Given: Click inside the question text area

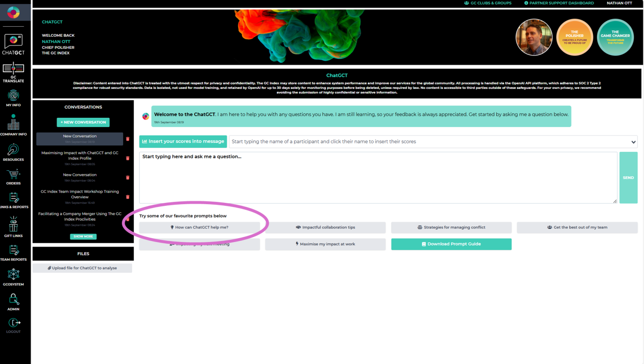Looking at the screenshot, I should tap(378, 177).
